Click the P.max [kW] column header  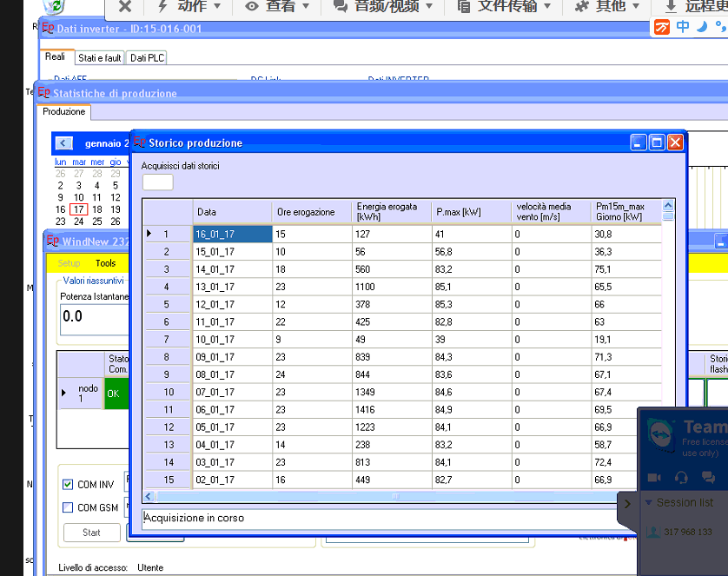472,212
